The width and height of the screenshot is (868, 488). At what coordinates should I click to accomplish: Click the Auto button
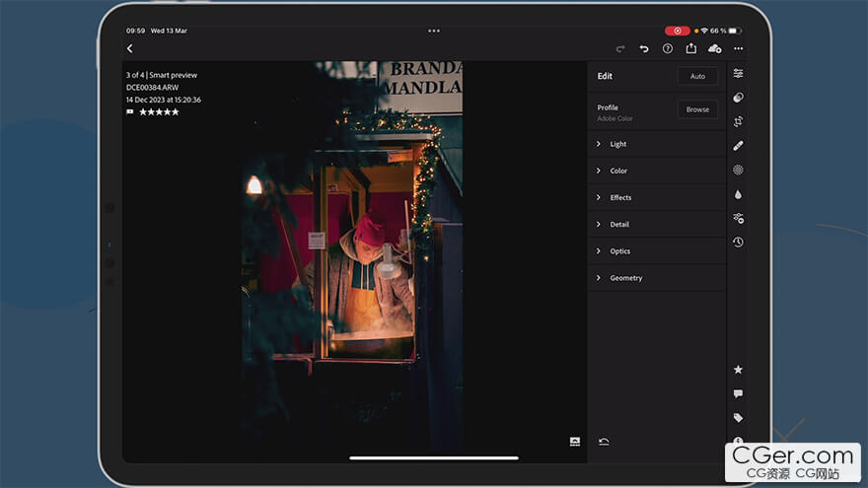click(x=697, y=76)
